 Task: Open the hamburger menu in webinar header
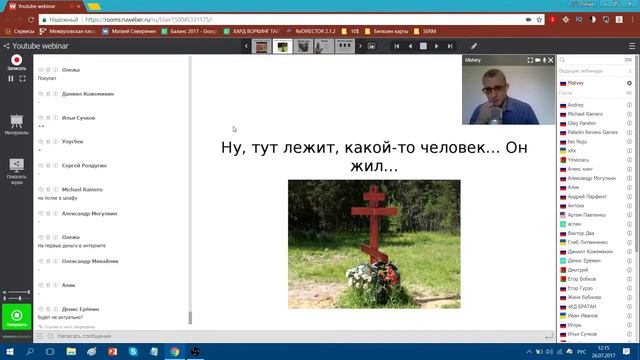(632, 46)
